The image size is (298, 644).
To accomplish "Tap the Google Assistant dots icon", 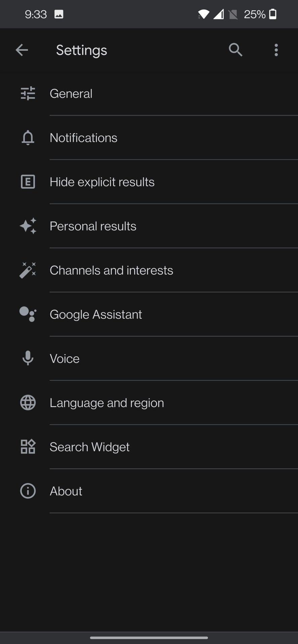I will (x=28, y=314).
